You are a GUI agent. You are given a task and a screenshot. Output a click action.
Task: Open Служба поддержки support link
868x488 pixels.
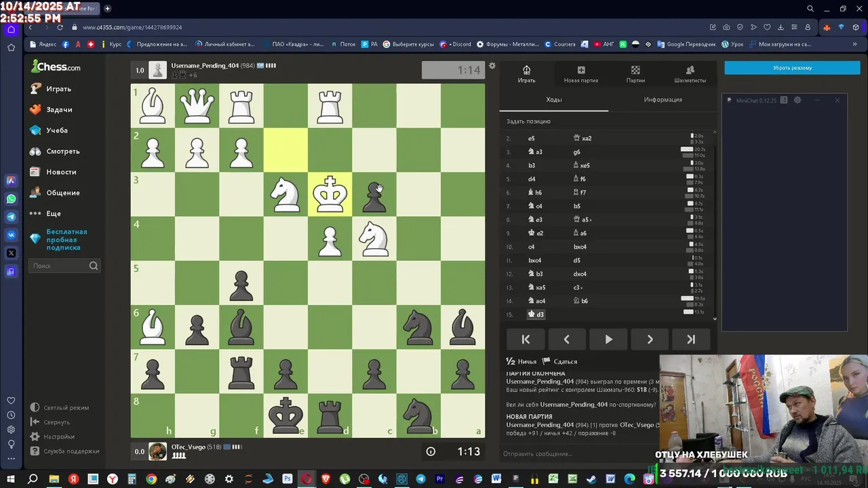(x=64, y=451)
